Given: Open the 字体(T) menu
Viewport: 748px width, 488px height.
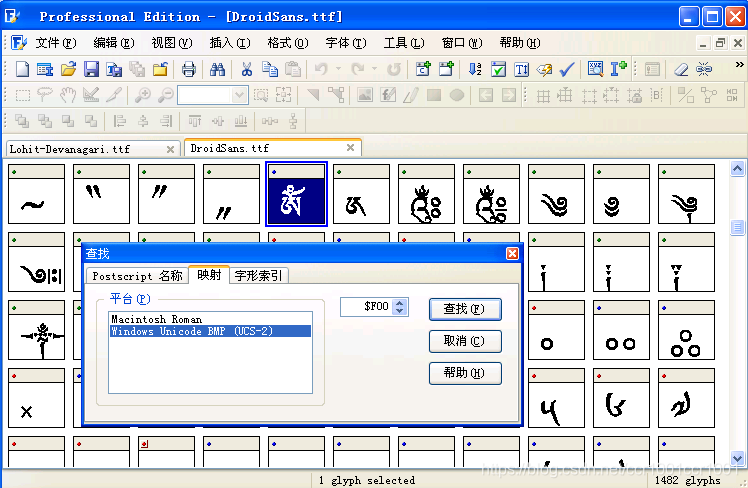Looking at the screenshot, I should (346, 43).
